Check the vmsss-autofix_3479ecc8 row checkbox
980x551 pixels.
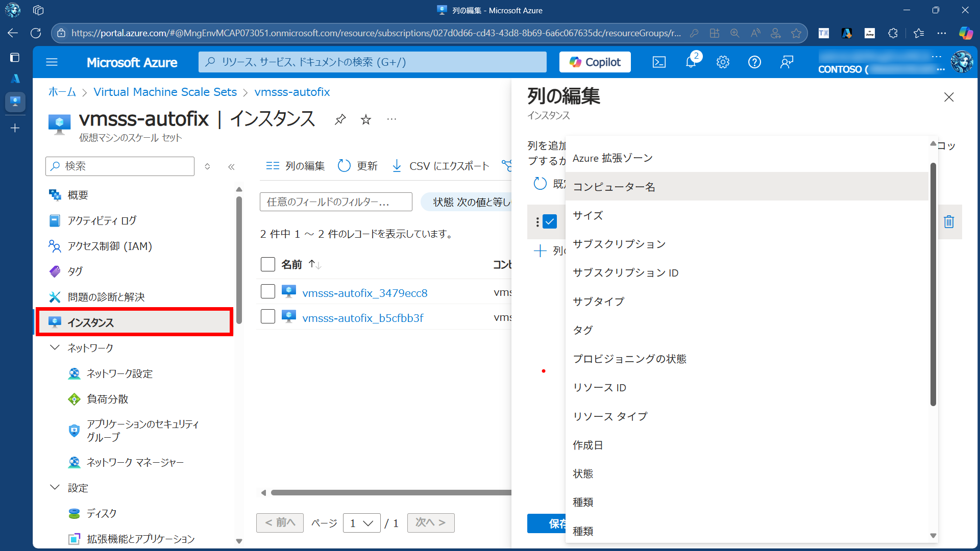(x=268, y=292)
